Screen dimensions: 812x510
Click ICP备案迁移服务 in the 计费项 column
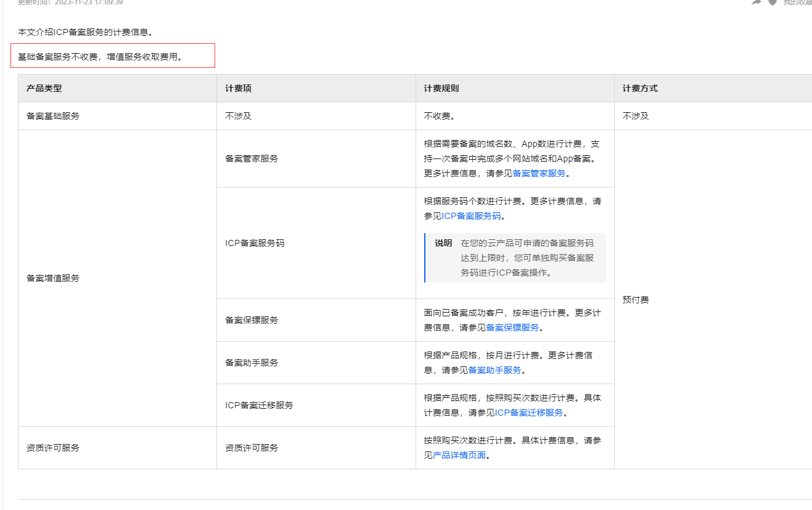tap(316, 405)
